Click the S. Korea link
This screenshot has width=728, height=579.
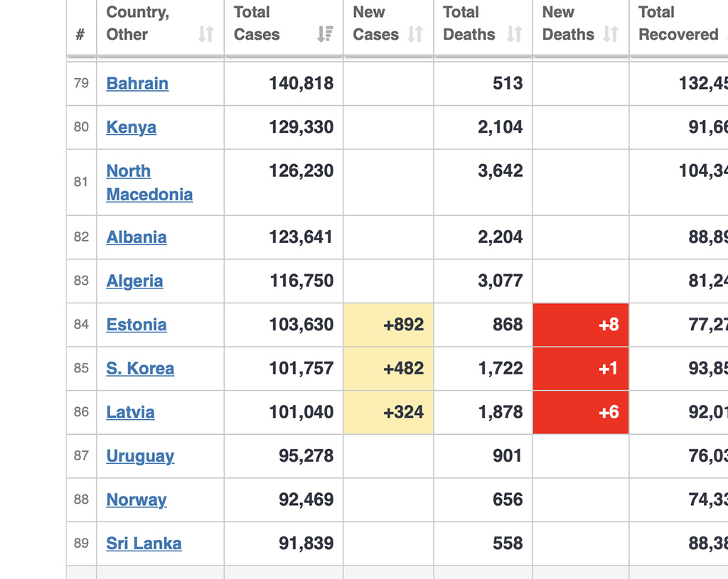(140, 369)
